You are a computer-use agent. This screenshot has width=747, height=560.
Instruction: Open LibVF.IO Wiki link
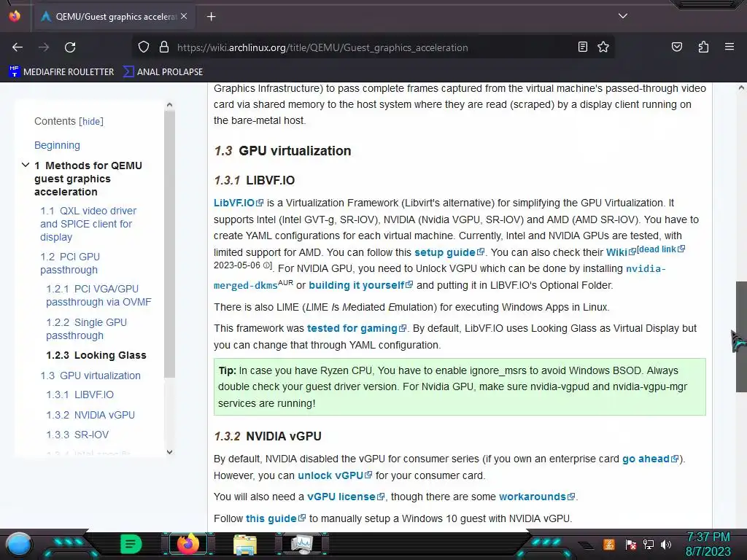621,252
